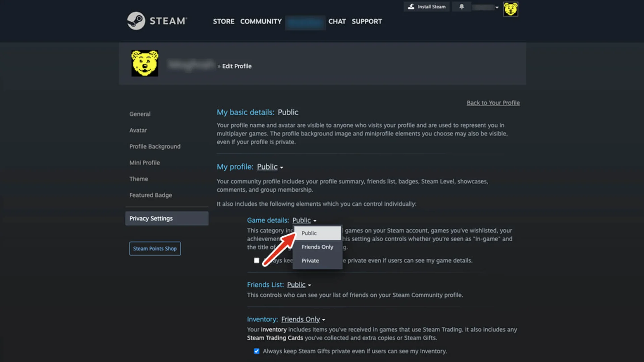This screenshot has width=644, height=362.
Task: Select Mini Profile in the sidebar
Action: click(x=145, y=163)
